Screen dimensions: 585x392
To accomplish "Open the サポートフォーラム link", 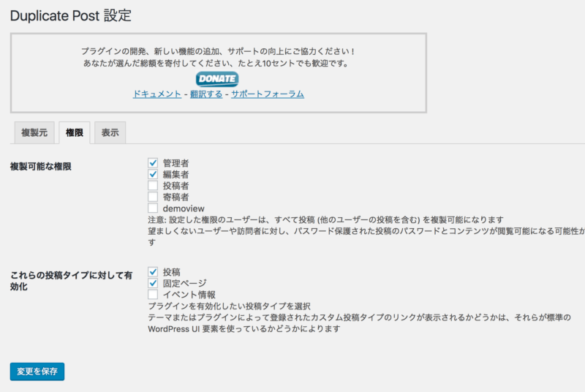I will [268, 94].
